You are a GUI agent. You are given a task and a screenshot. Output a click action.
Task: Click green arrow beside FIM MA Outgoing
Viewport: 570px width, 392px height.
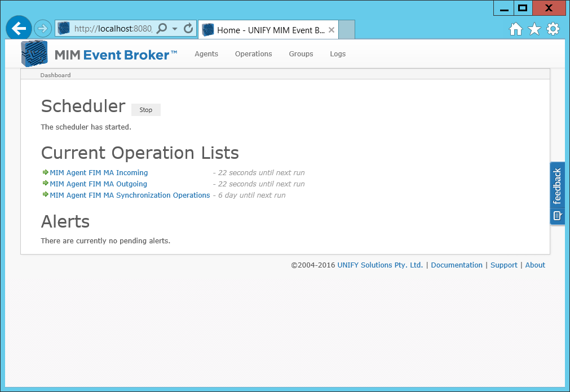pos(46,182)
